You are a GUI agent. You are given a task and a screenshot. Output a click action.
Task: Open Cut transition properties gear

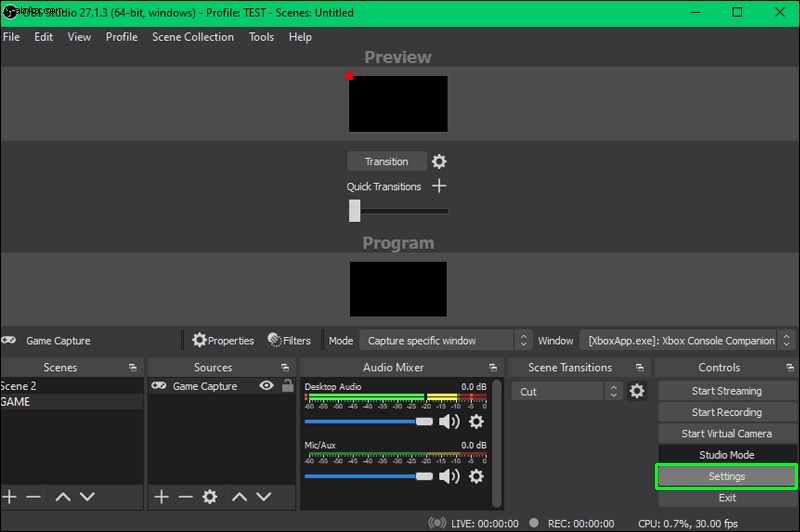pos(637,391)
